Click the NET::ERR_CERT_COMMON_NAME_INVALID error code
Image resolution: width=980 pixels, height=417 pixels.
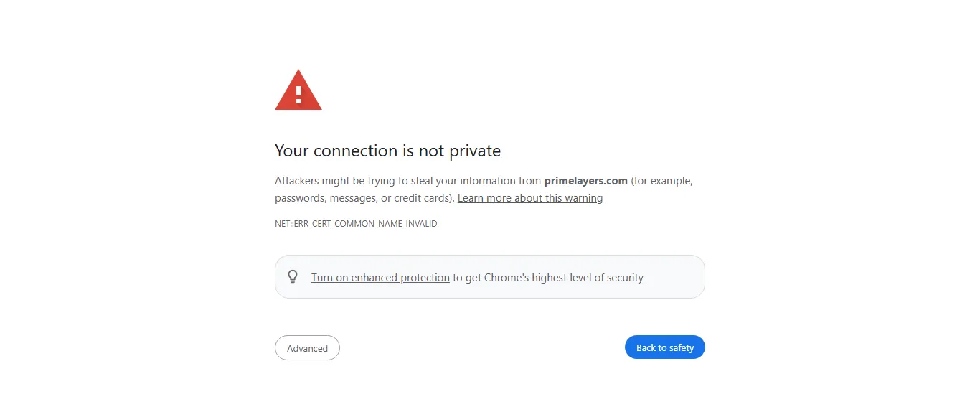click(x=356, y=224)
